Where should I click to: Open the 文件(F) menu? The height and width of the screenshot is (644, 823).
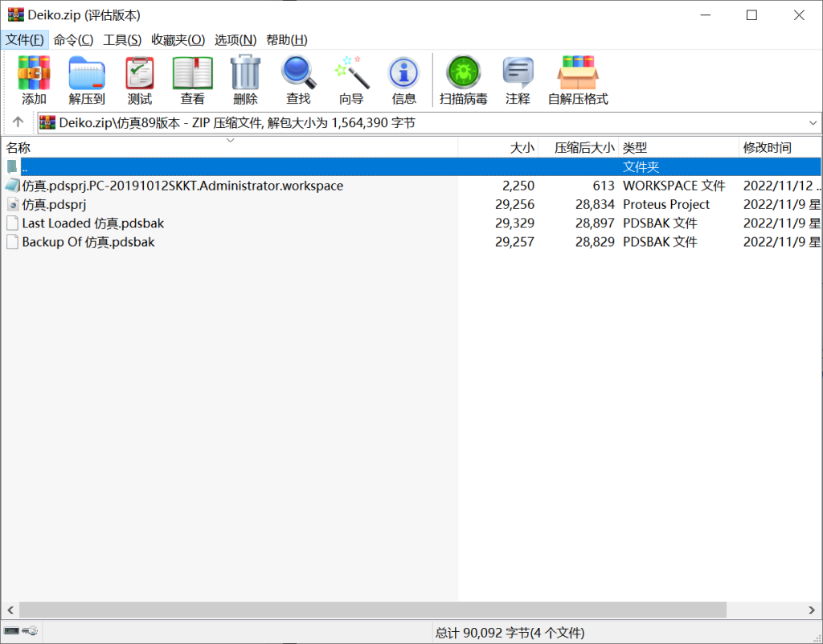25,39
